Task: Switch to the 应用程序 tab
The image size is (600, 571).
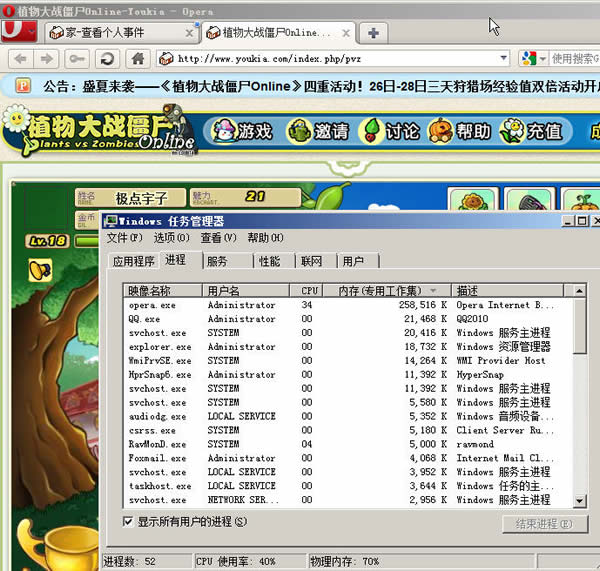Action: (x=133, y=261)
